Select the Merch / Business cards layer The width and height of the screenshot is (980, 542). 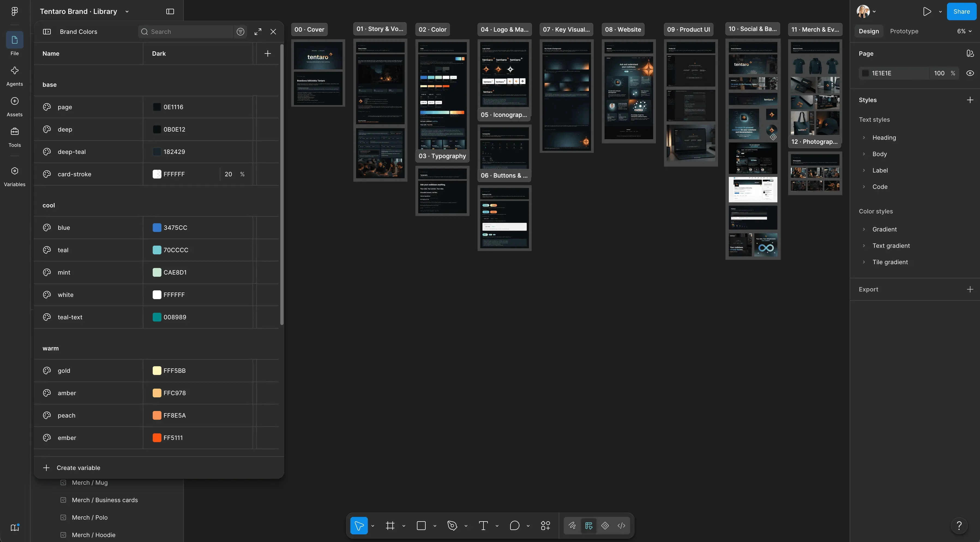point(105,500)
